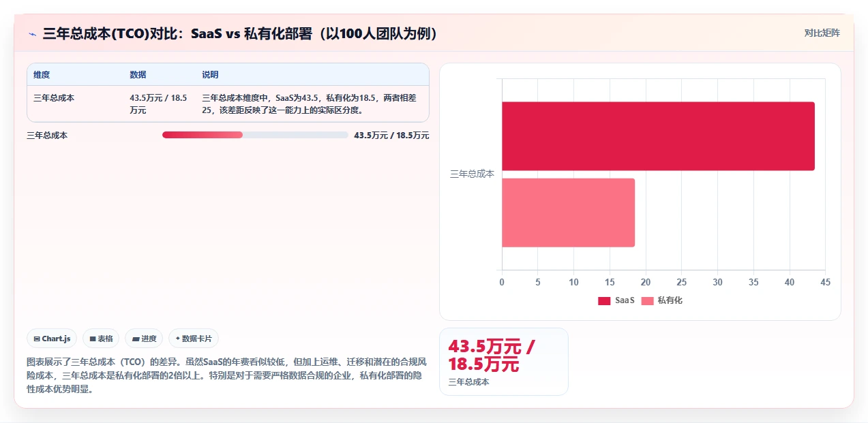This screenshot has width=868, height=423.
Task: Click the 私有化 legend color swatch
Action: [647, 300]
